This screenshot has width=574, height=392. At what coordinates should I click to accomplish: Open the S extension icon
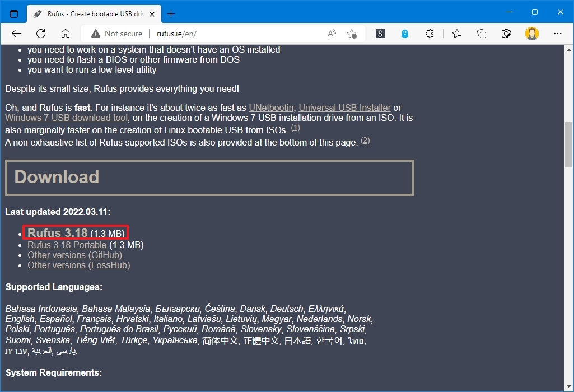(x=380, y=34)
